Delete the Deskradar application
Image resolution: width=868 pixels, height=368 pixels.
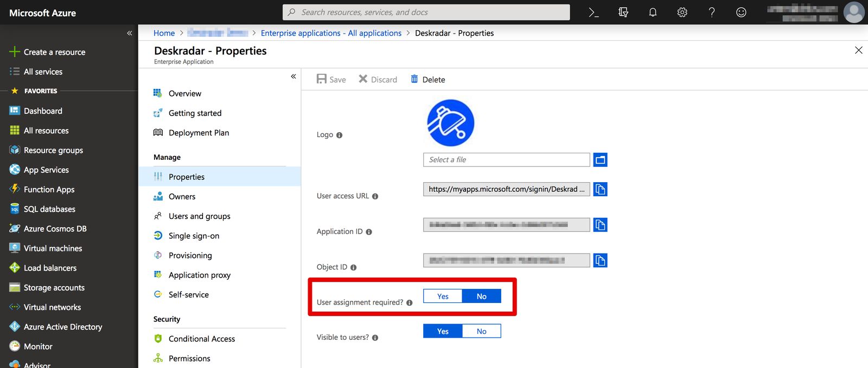coord(427,79)
